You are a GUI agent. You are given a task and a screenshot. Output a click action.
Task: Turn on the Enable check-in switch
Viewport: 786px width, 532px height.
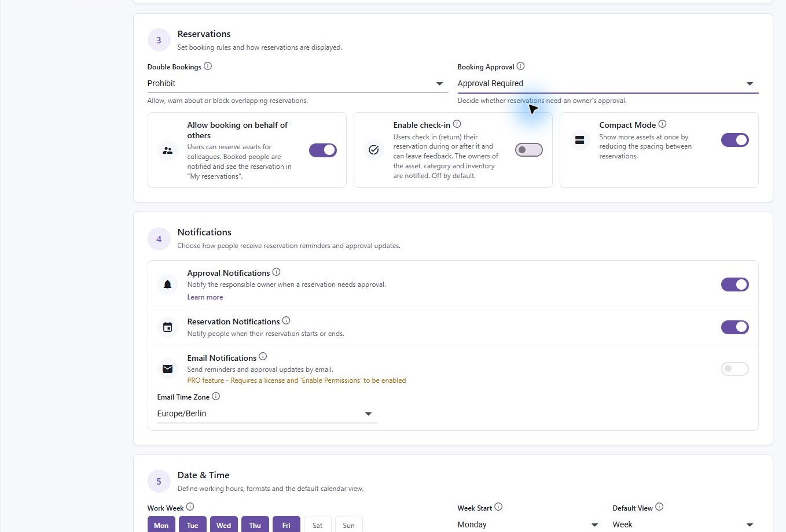pos(529,150)
